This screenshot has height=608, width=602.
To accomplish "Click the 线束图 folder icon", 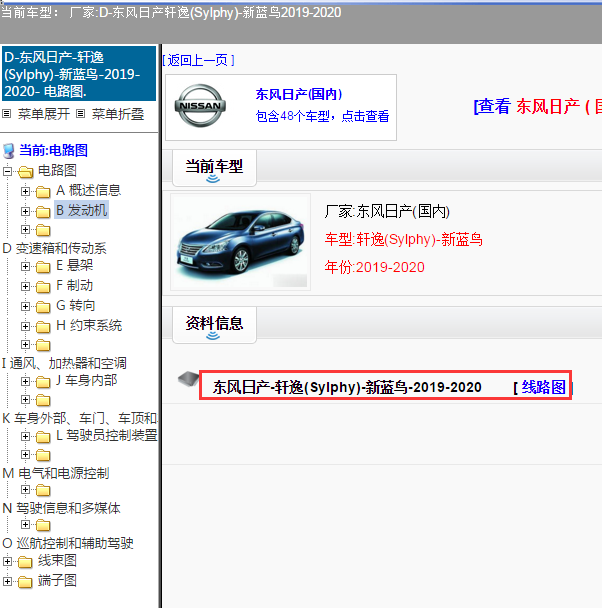I will [x=26, y=561].
